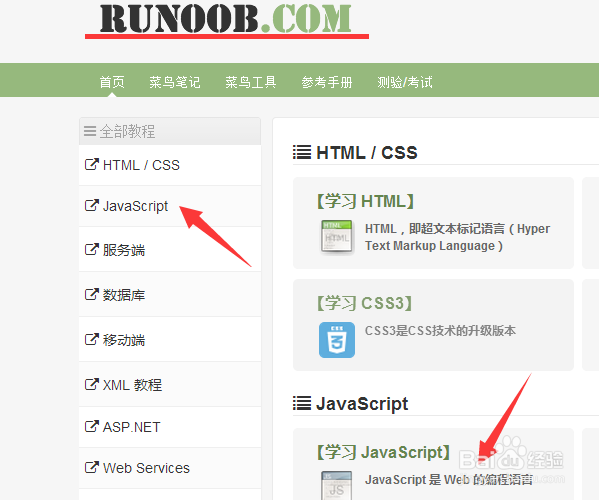Open the 数据库 sidebar category
Screen dimensions: 599x500
pos(124,295)
